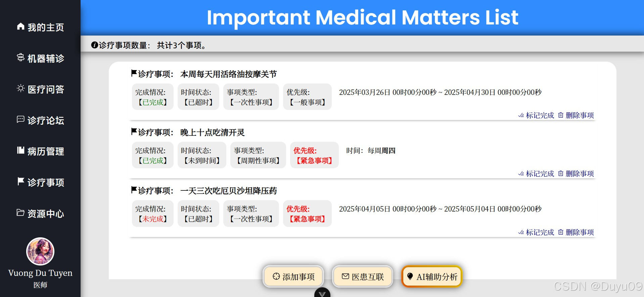This screenshot has height=297, width=644.
Task: Delete the 晚上十点吃清开灵 item
Action: [x=576, y=174]
